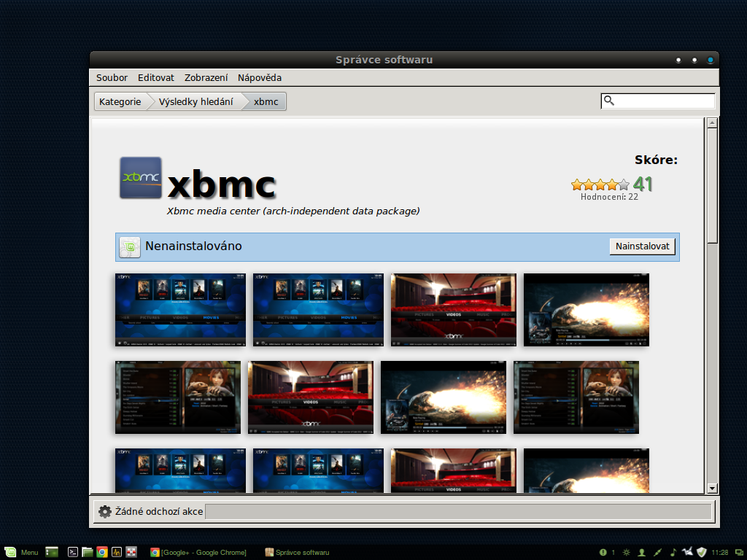Image resolution: width=747 pixels, height=560 pixels.
Task: Click the rightmost blue button in title bar
Action: coord(710,60)
